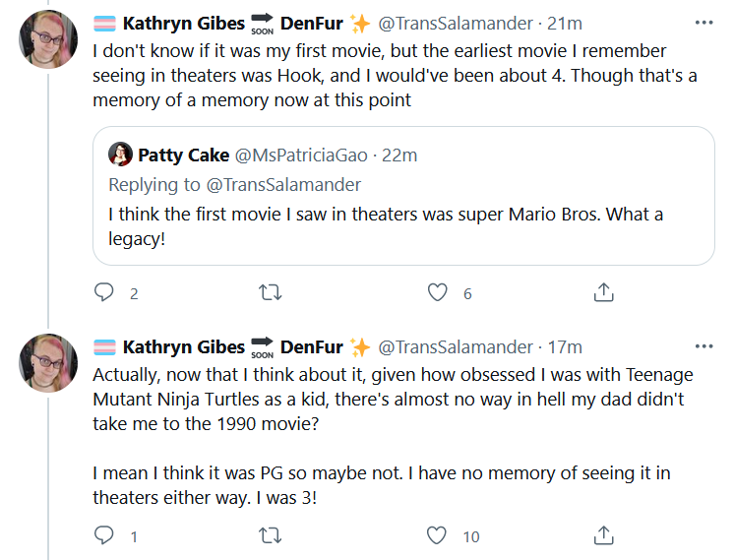Open the @MsPatriciaGao handle in quoted tweet
This screenshot has height=560, width=734.
(x=301, y=155)
